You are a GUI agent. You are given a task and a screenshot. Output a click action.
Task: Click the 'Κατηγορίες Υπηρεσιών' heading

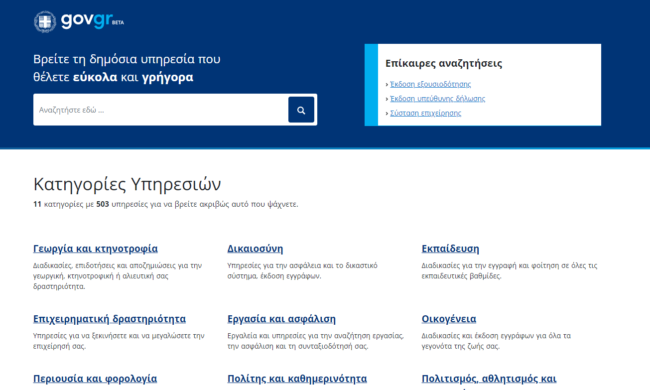[x=127, y=184]
